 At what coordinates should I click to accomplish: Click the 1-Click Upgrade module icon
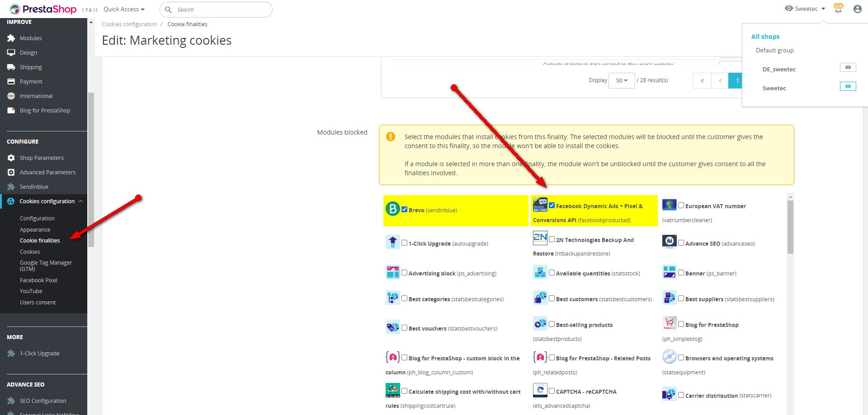[x=393, y=242]
